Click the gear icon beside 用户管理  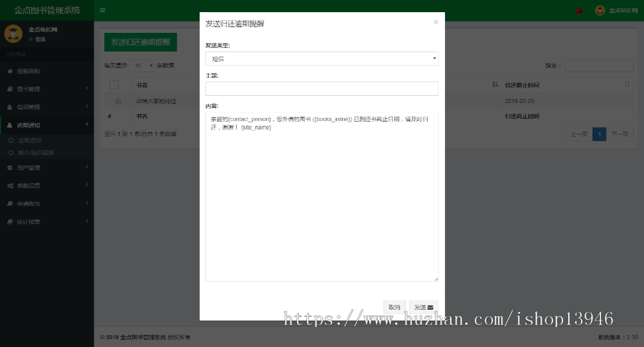pyautogui.click(x=10, y=167)
